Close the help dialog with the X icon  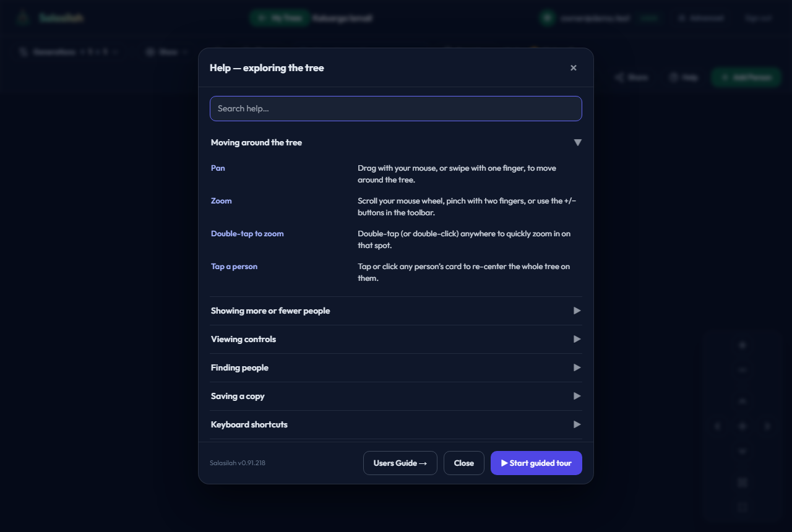(574, 68)
